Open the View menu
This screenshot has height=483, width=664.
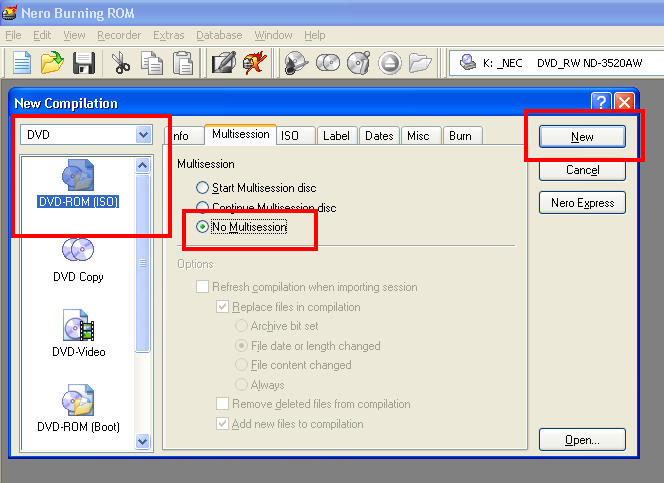pyautogui.click(x=74, y=35)
